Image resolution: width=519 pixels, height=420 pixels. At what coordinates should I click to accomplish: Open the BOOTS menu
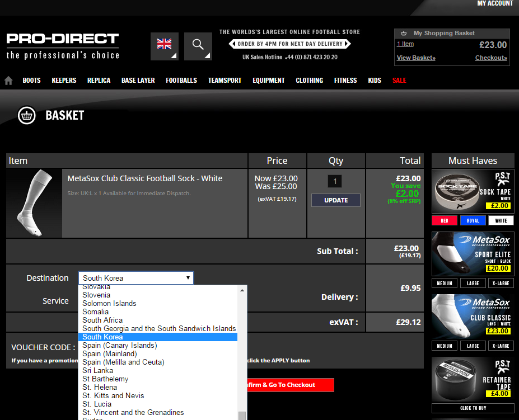click(31, 81)
